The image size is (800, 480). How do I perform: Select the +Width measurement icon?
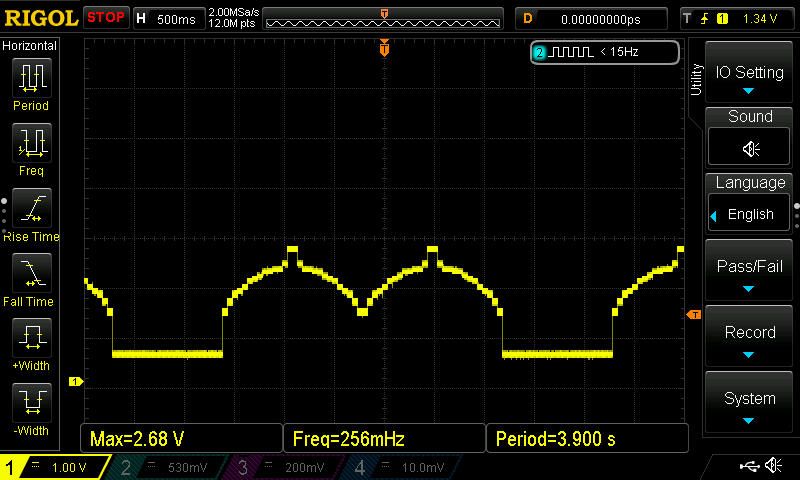pyautogui.click(x=31, y=338)
